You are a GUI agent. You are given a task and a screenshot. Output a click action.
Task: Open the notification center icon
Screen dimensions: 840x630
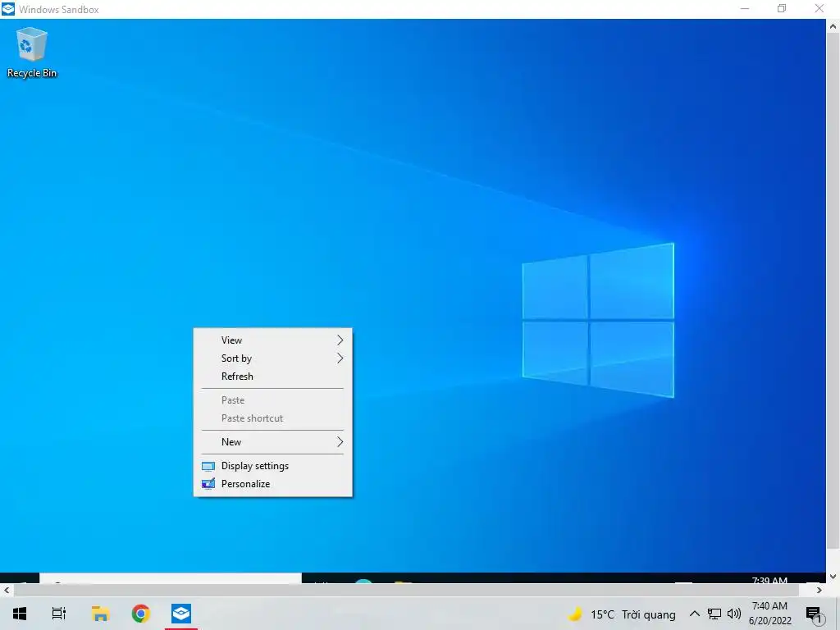(814, 615)
